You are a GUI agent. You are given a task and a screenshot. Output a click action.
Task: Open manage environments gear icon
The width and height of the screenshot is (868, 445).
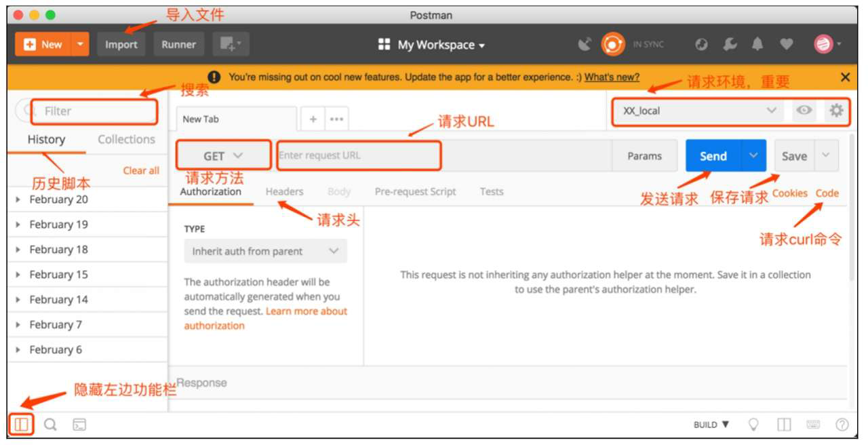837,111
